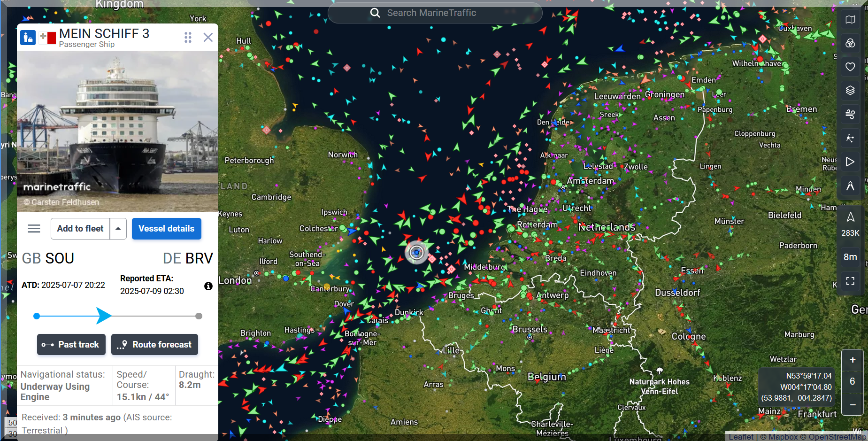Click the heart favorites icon
The width and height of the screenshot is (868, 441).
pos(850,67)
